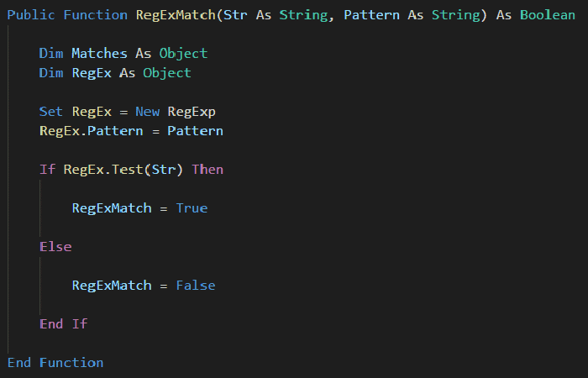Click the Str parameter in signature

[x=235, y=15]
